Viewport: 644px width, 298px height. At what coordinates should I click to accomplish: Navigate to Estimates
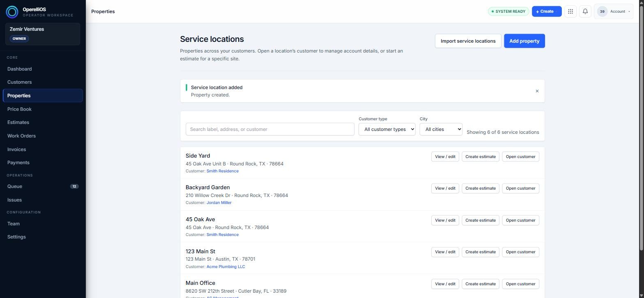(43, 122)
